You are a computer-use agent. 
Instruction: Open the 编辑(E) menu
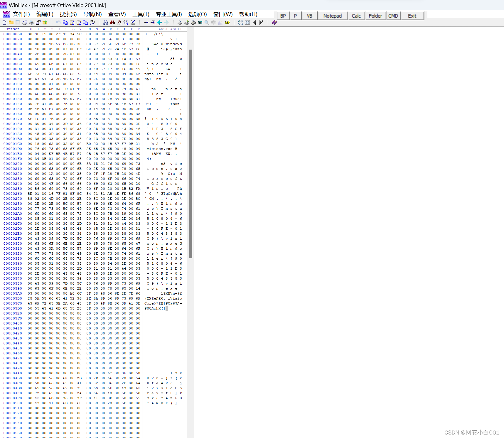pyautogui.click(x=45, y=14)
